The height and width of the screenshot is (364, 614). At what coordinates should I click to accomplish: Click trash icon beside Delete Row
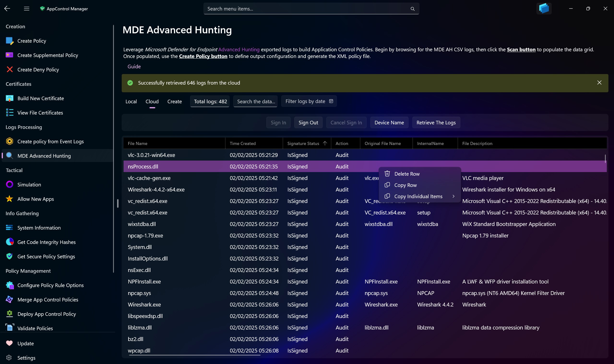tap(387, 174)
